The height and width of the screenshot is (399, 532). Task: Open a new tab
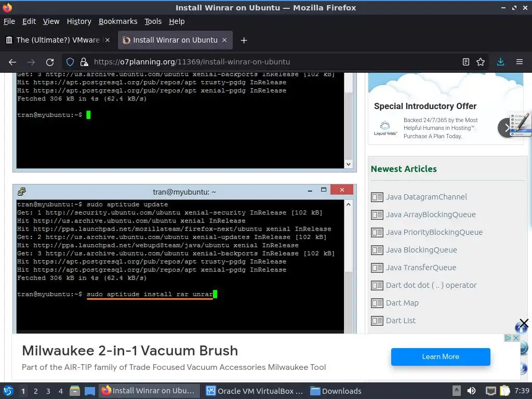click(244, 41)
